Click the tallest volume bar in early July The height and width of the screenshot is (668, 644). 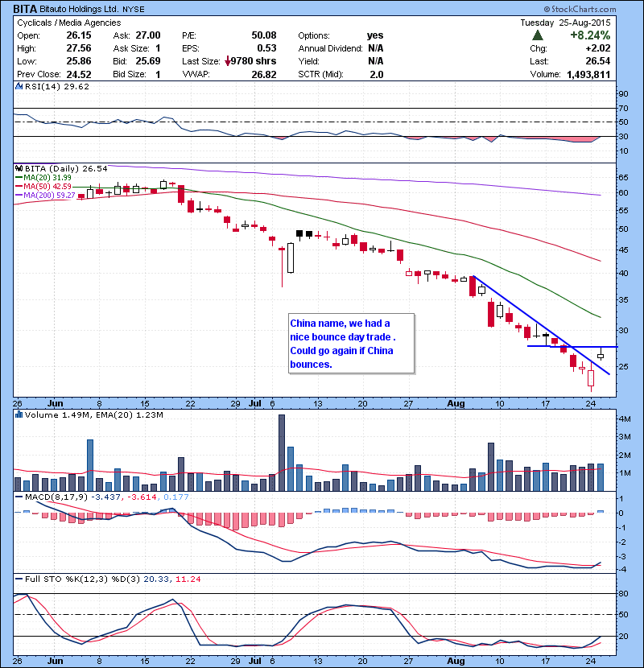(281, 452)
